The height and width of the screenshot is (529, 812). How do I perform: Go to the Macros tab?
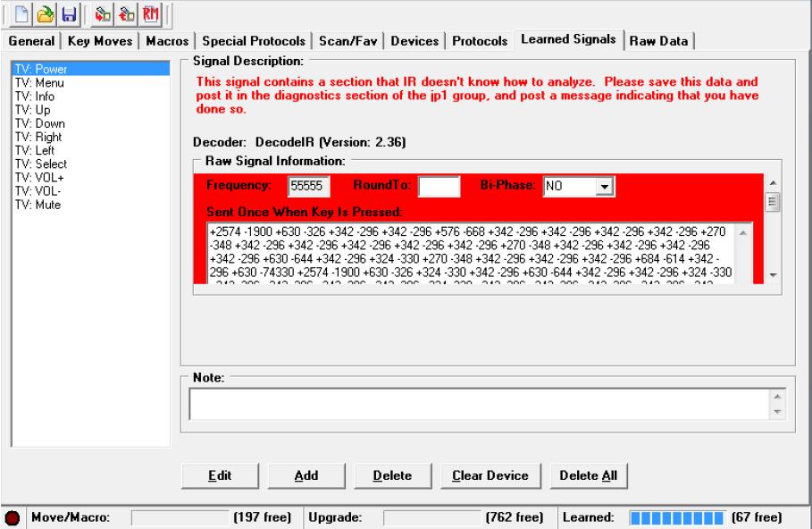point(167,41)
